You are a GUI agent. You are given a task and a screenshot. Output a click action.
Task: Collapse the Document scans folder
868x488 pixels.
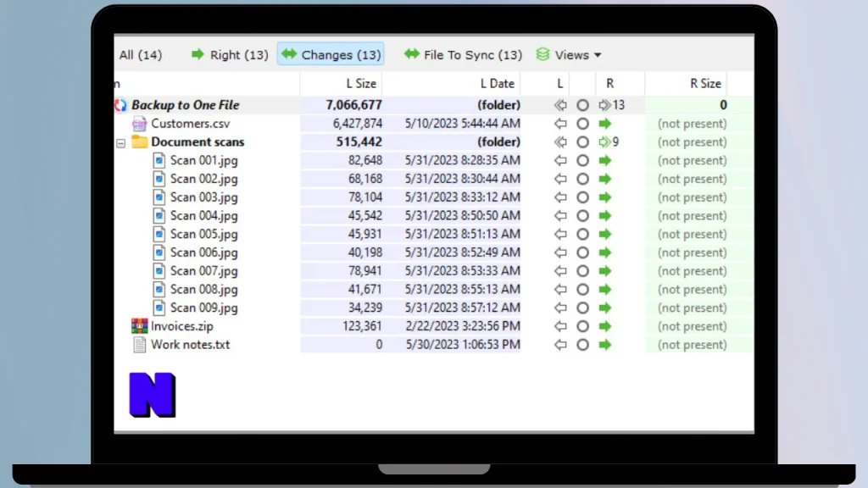[x=120, y=143]
